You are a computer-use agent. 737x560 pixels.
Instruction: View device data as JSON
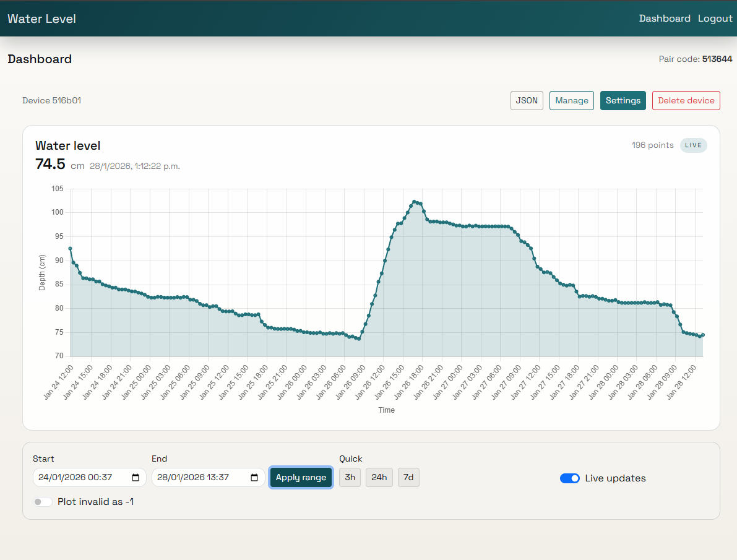[x=526, y=100]
